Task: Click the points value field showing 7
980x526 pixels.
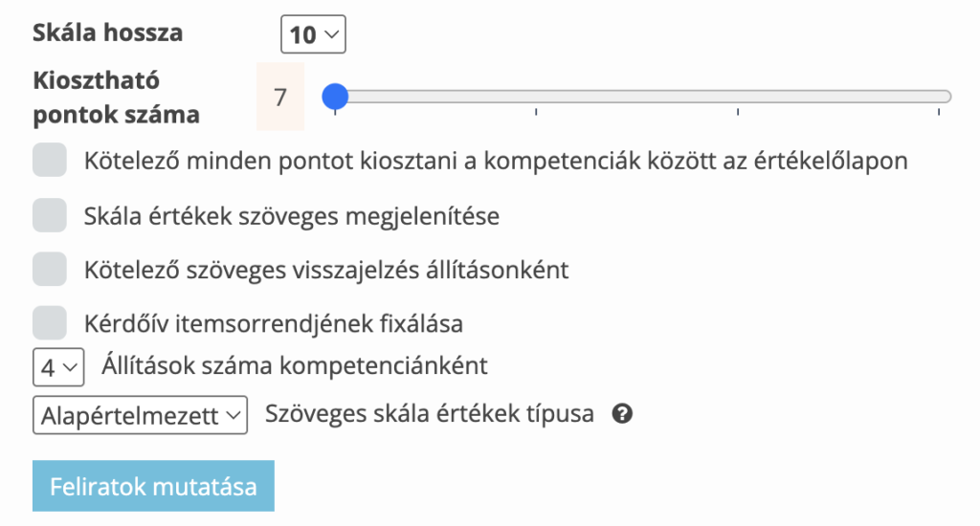Action: pyautogui.click(x=280, y=97)
